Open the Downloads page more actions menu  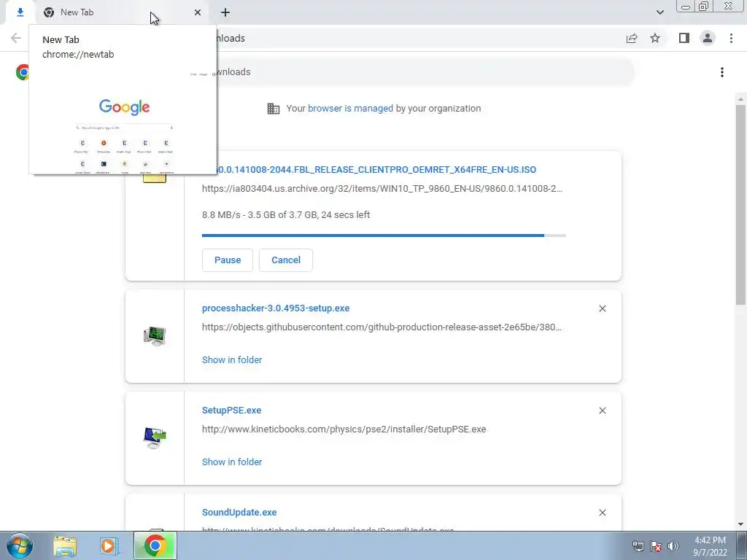coord(722,72)
